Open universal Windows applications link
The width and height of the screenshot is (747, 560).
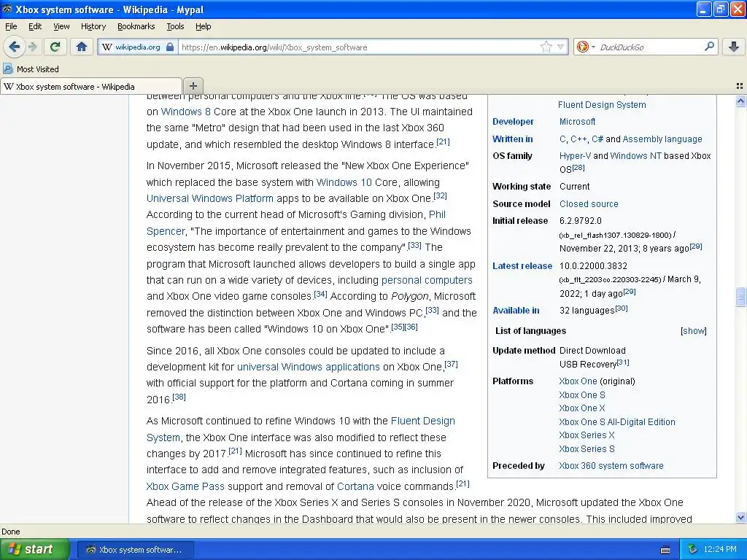(x=309, y=367)
